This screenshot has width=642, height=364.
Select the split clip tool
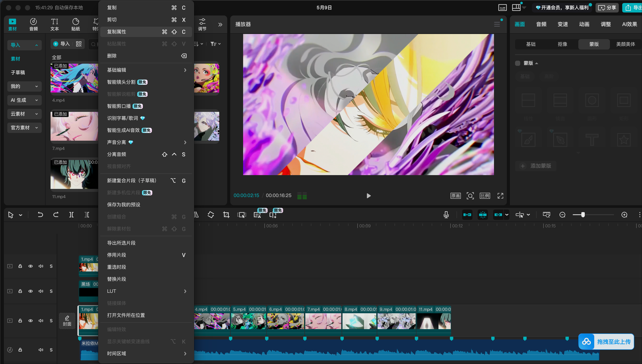71,214
